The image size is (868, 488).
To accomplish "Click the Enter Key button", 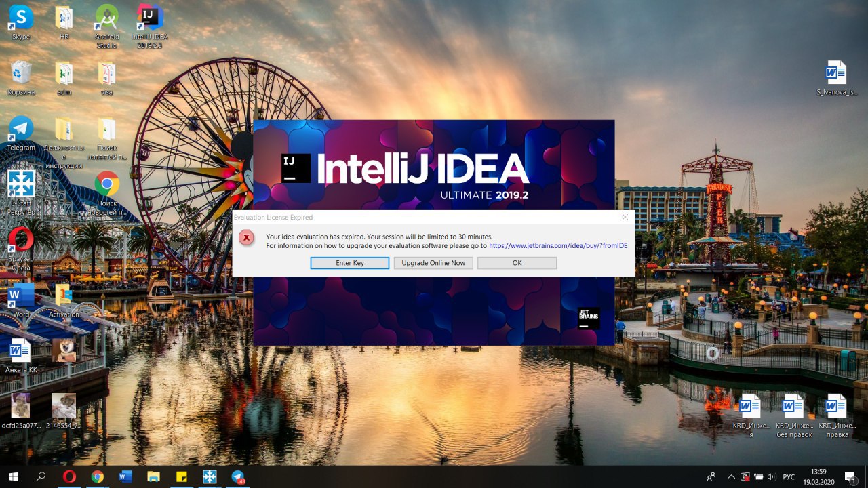I will click(x=350, y=263).
